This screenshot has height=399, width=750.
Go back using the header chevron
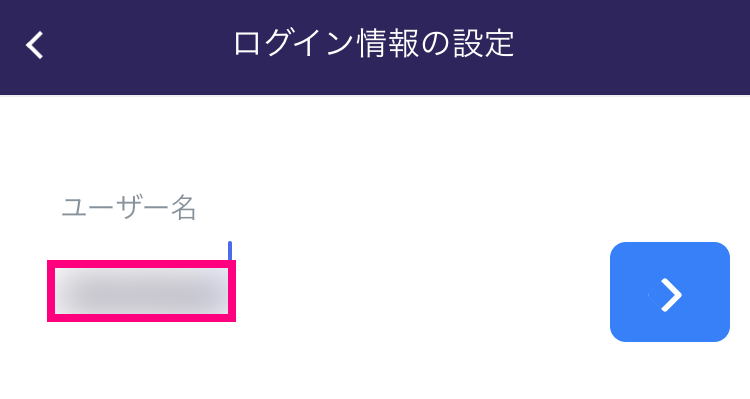coord(35,45)
